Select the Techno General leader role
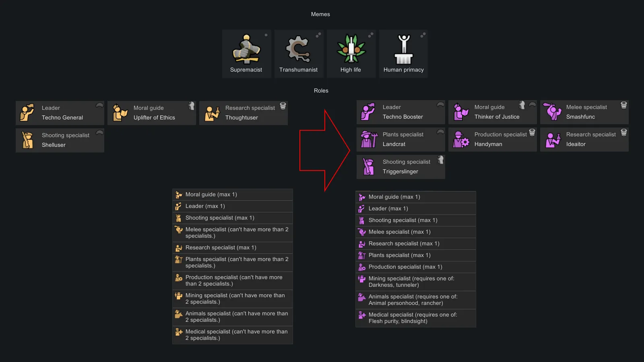Viewport: 644px width, 362px height. tap(60, 113)
